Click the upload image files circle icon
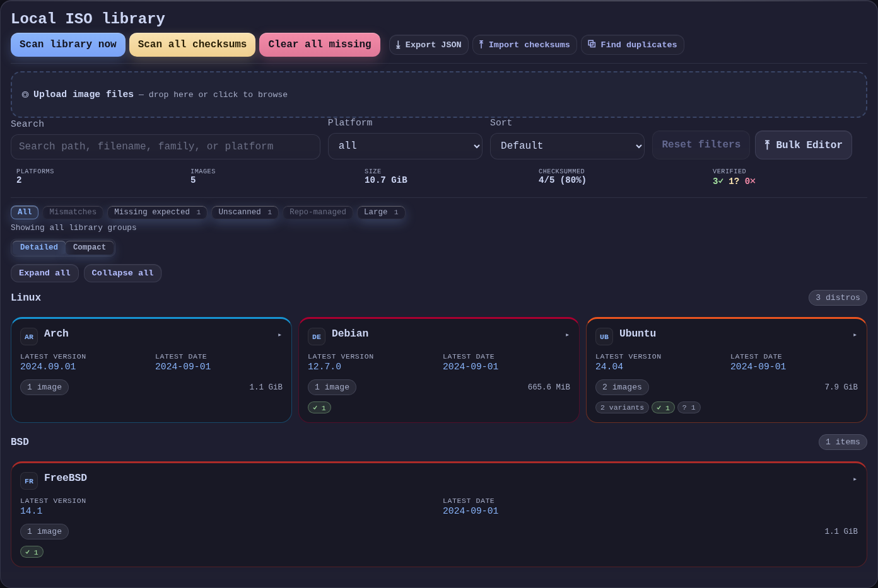The width and height of the screenshot is (878, 588). [x=25, y=95]
